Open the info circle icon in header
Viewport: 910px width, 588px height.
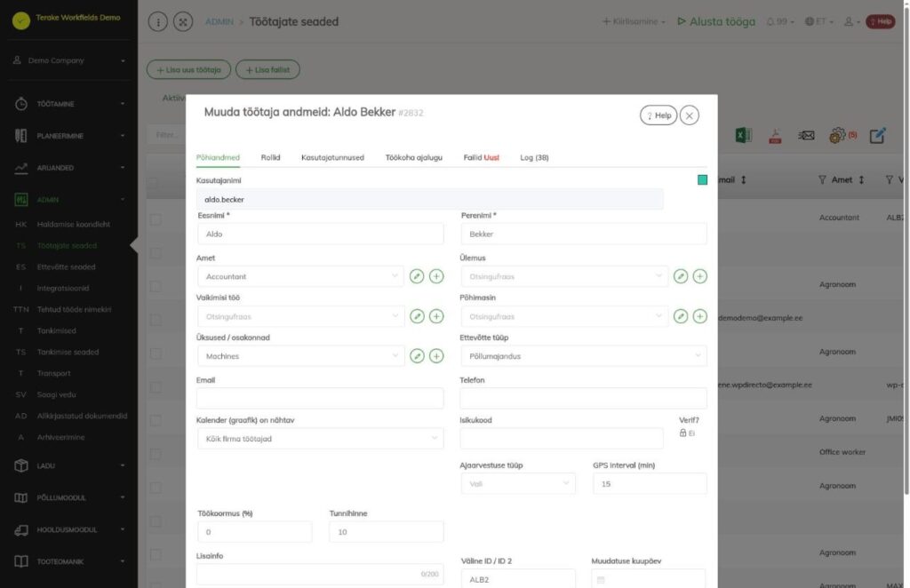[x=158, y=22]
